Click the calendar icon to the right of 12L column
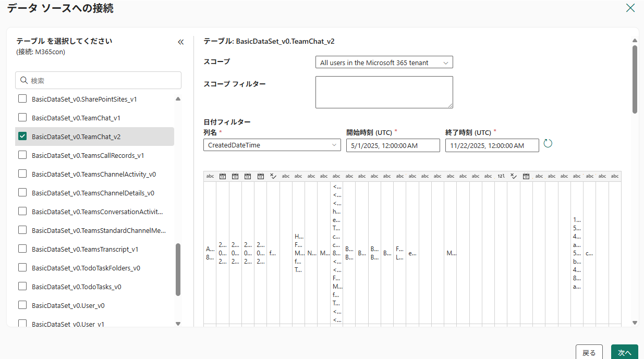 click(526, 176)
